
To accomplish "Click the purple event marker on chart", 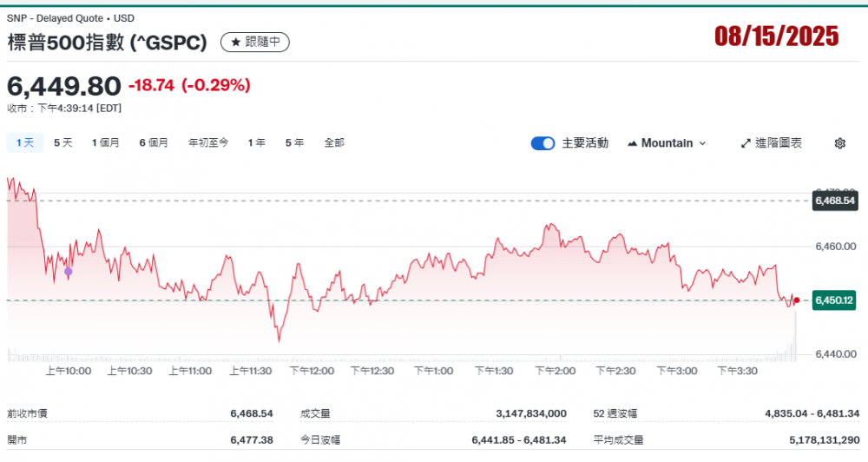I will [x=69, y=272].
